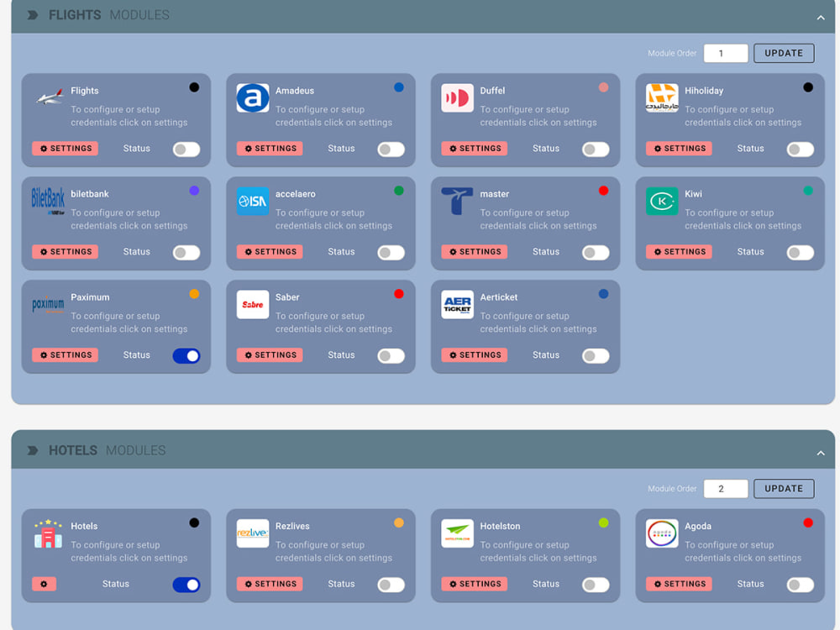The image size is (840, 630).
Task: Click the Paximum logo
Action: coord(48,304)
